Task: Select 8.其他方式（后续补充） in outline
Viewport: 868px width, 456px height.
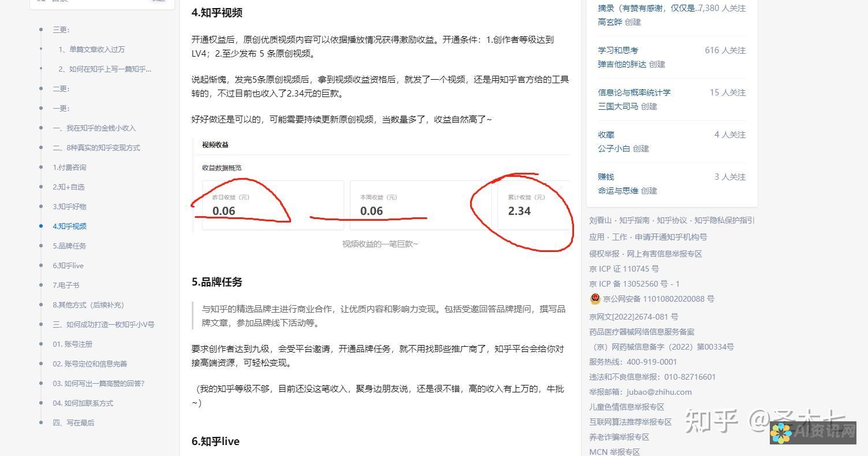Action: [x=88, y=305]
